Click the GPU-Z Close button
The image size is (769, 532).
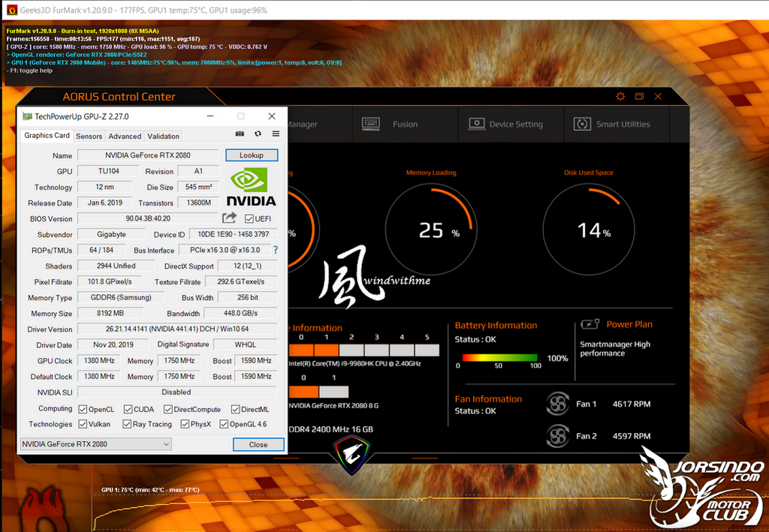point(258,444)
